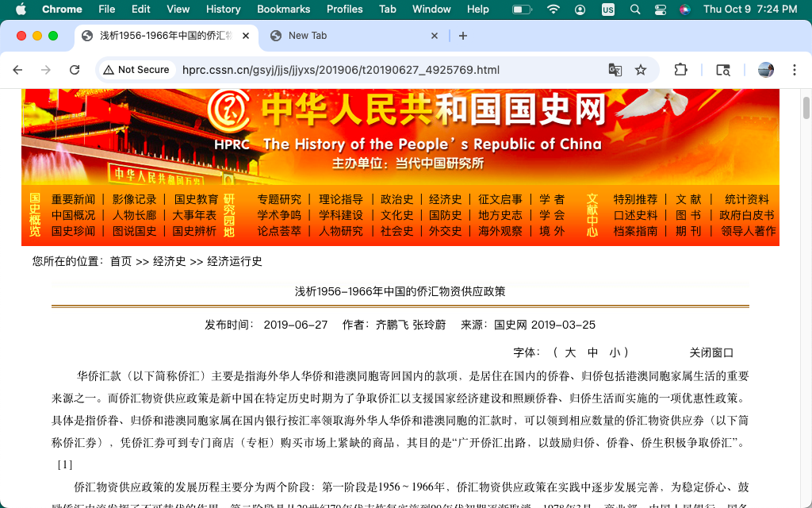Image resolution: width=812 pixels, height=508 pixels.
Task: Click the page vertical scrollbar
Action: tap(806, 107)
